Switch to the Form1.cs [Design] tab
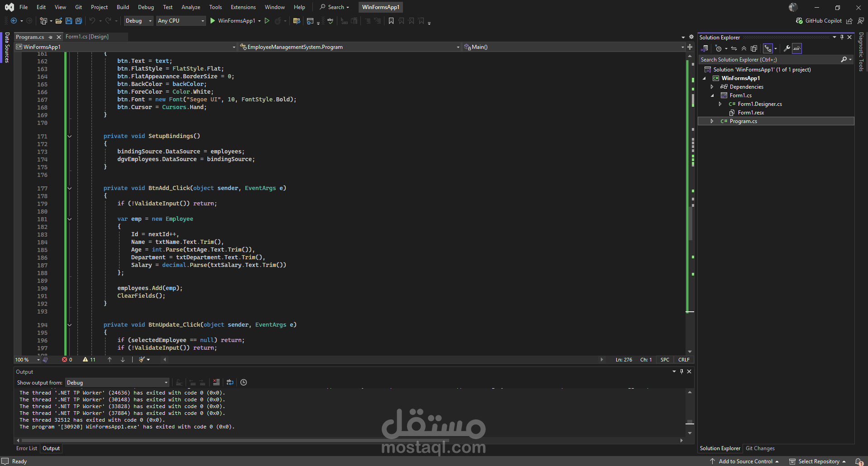Viewport: 868px width, 466px height. click(x=87, y=37)
